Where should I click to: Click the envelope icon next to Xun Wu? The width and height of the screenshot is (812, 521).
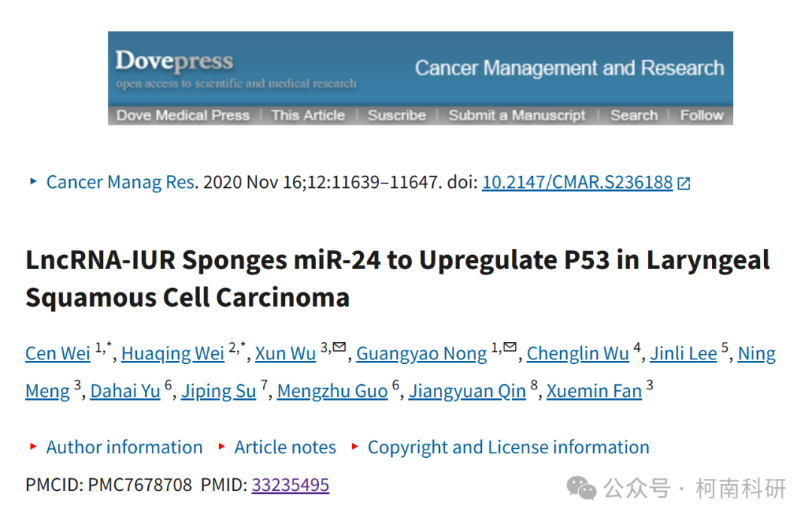tap(339, 347)
